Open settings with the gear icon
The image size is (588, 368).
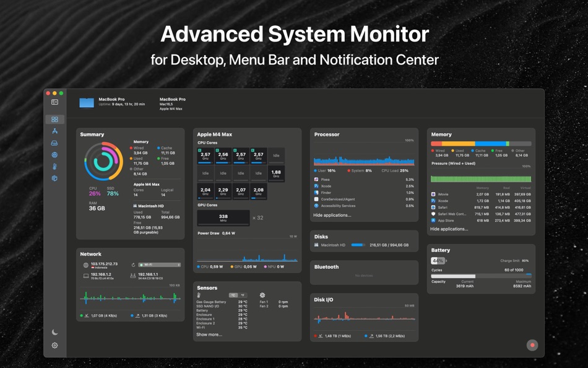[x=54, y=346]
